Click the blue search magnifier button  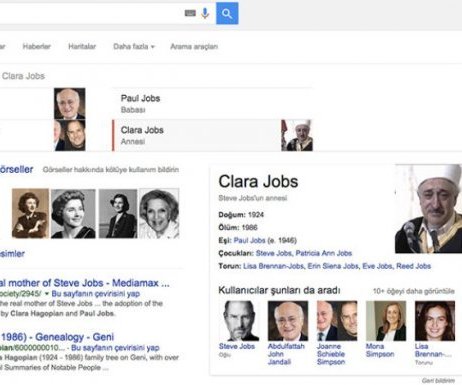[227, 13]
